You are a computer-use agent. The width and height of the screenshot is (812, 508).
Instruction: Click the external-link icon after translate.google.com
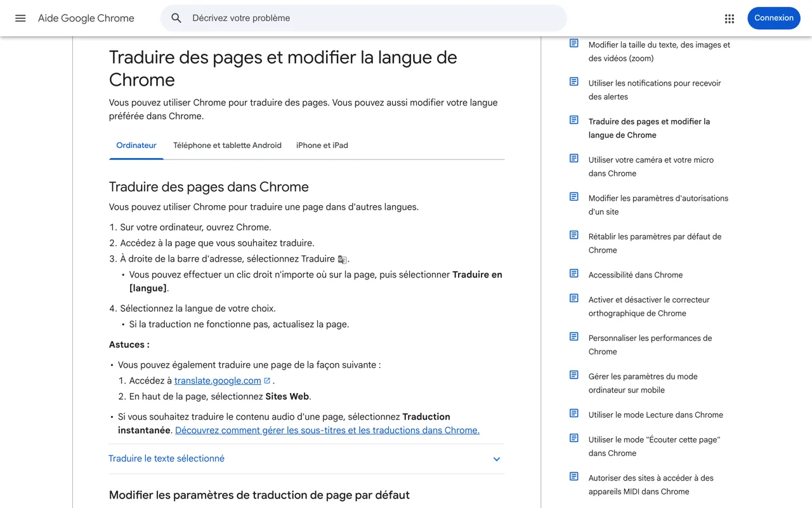[x=267, y=380]
